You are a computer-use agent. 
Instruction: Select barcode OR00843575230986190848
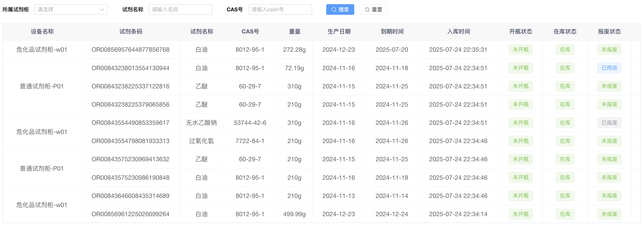click(130, 178)
